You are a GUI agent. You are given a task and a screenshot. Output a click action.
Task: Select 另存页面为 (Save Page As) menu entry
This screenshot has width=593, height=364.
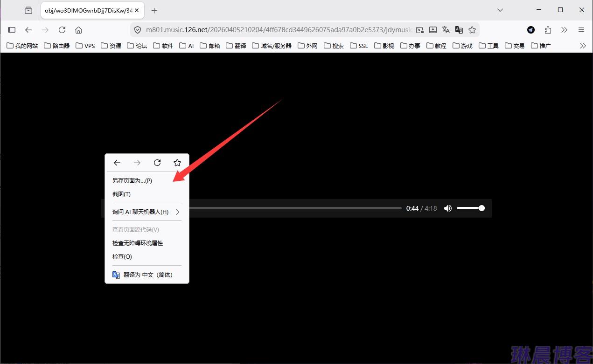pos(132,180)
